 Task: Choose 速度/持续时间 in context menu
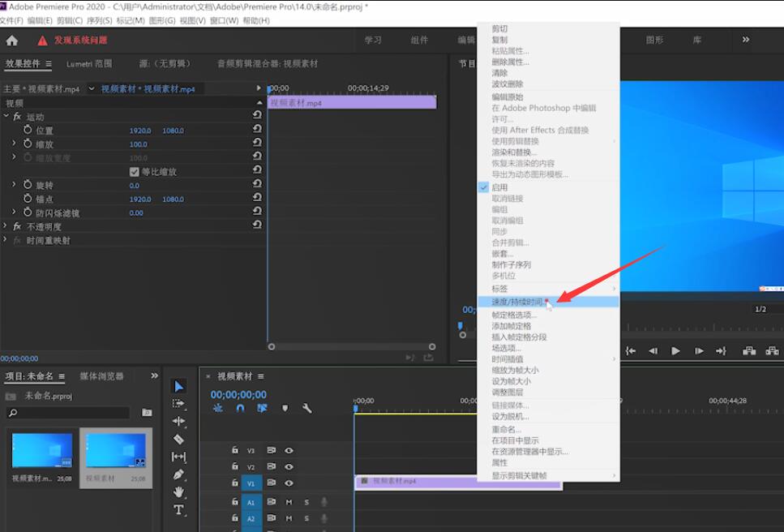(548, 302)
